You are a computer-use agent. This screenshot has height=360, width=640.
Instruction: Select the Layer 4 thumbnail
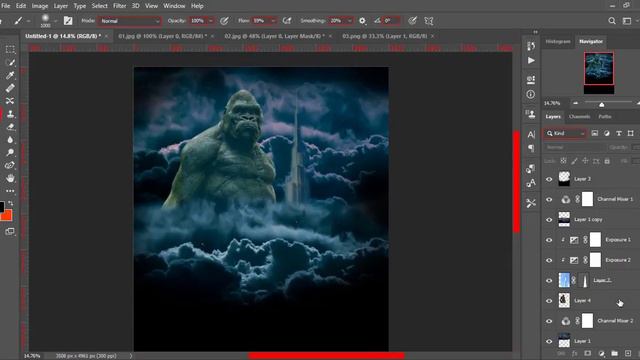564,300
